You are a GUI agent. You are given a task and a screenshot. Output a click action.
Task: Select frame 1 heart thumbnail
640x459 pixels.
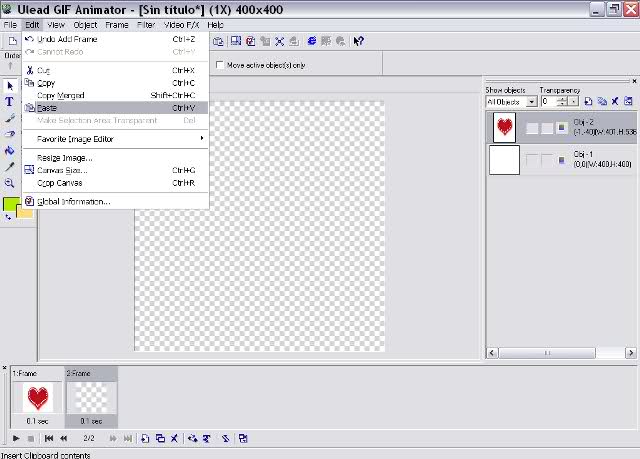tap(38, 397)
